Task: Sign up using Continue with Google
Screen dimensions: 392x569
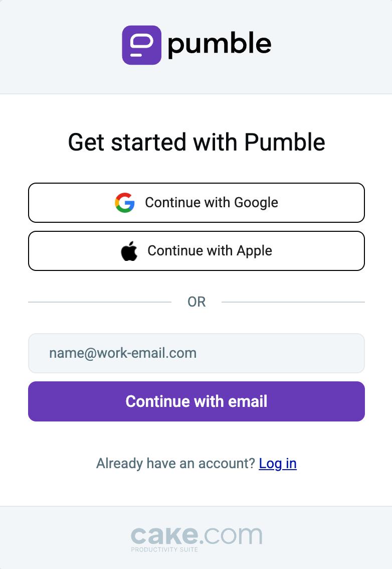Action: click(x=196, y=203)
